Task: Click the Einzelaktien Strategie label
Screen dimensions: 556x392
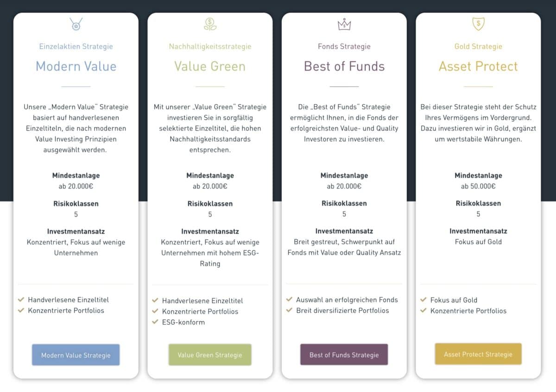Action: pyautogui.click(x=76, y=46)
